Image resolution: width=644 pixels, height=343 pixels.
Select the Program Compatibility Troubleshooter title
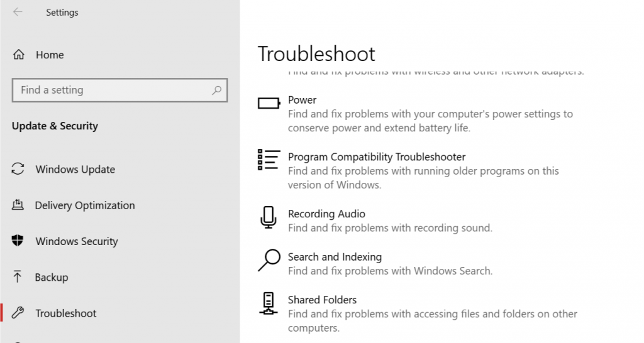(376, 157)
